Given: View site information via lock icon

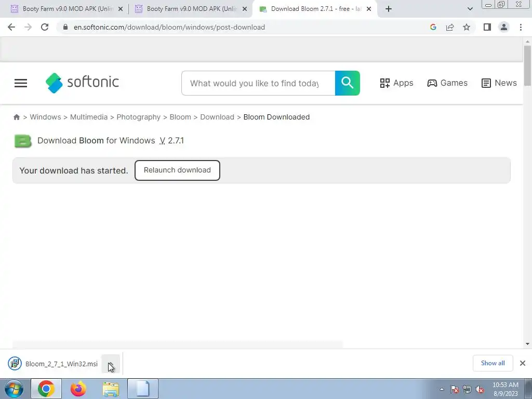Looking at the screenshot, I should click(x=65, y=27).
